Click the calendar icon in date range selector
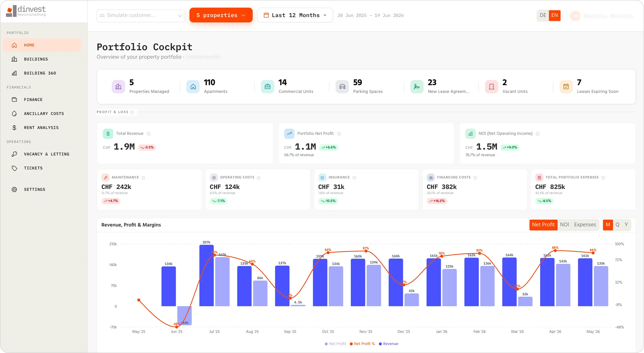The height and width of the screenshot is (353, 644). (x=266, y=15)
